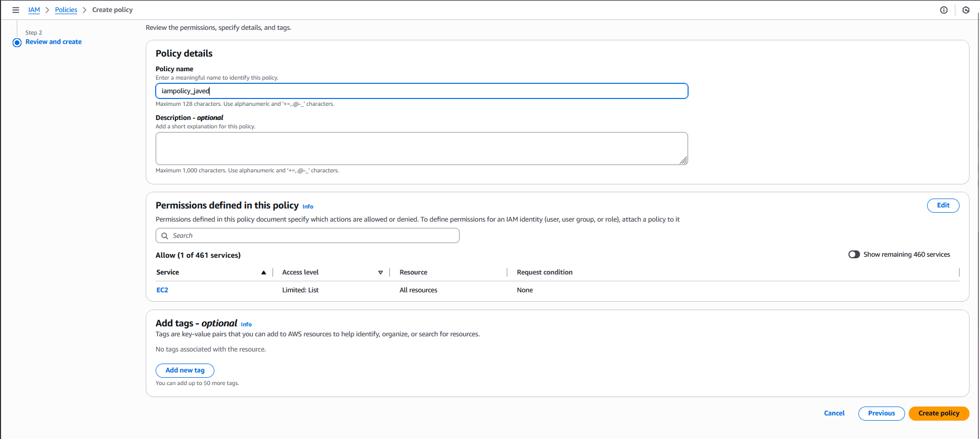The width and height of the screenshot is (980, 439).
Task: Click the Access level column header
Action: pos(300,272)
